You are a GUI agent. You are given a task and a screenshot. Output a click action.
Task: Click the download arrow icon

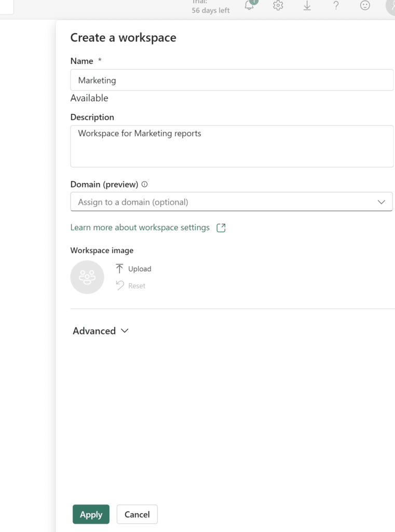click(307, 6)
